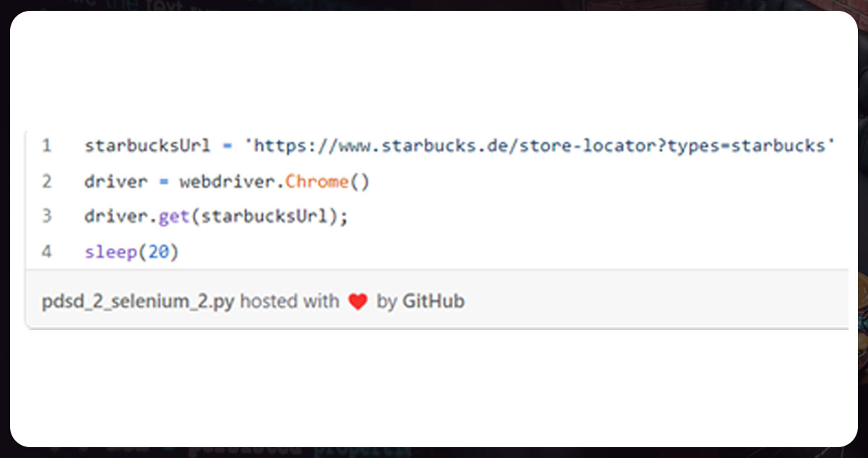Click the number 20 inside sleep()
Screen dimensions: 868x458
point(158,251)
